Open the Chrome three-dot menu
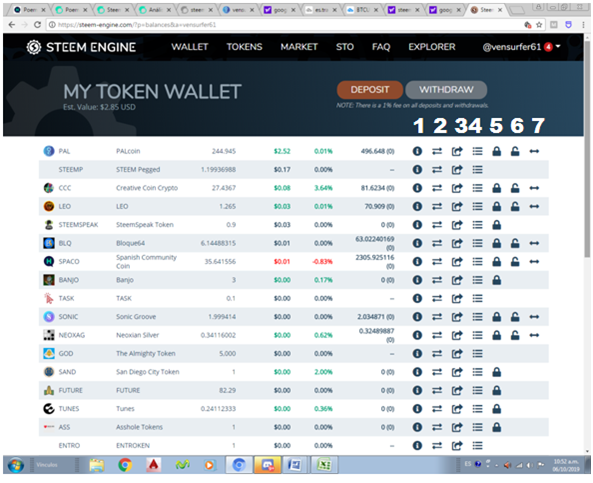 click(583, 25)
